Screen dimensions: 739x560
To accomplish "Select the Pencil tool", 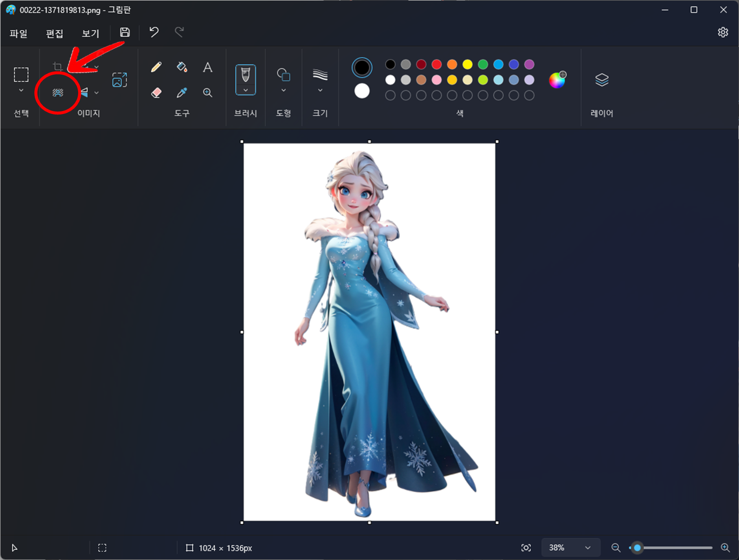I will click(156, 67).
